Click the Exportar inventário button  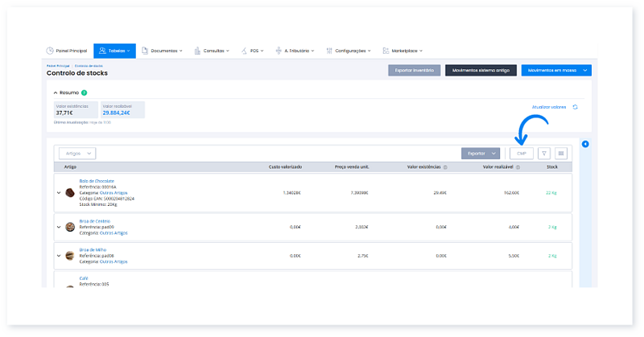click(414, 71)
